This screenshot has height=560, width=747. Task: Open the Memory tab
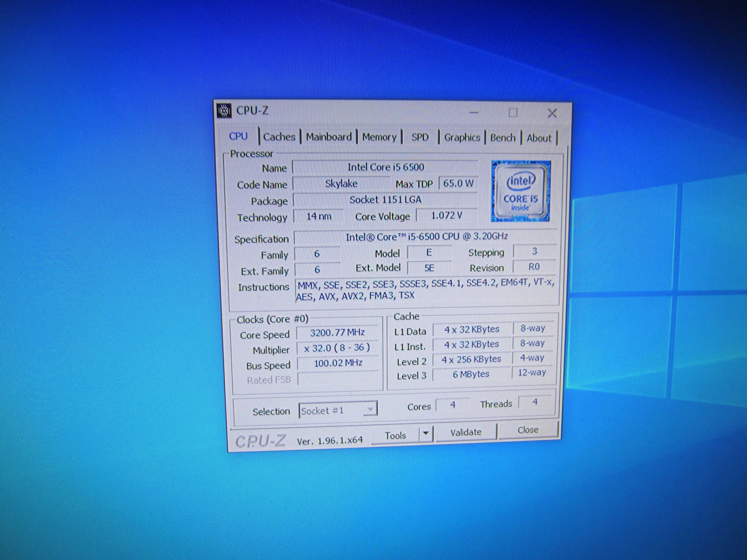[379, 137]
